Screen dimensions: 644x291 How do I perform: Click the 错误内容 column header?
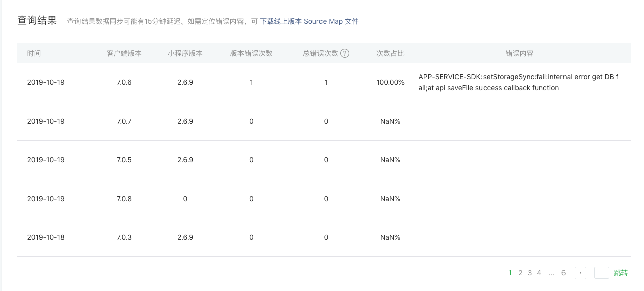tap(519, 53)
